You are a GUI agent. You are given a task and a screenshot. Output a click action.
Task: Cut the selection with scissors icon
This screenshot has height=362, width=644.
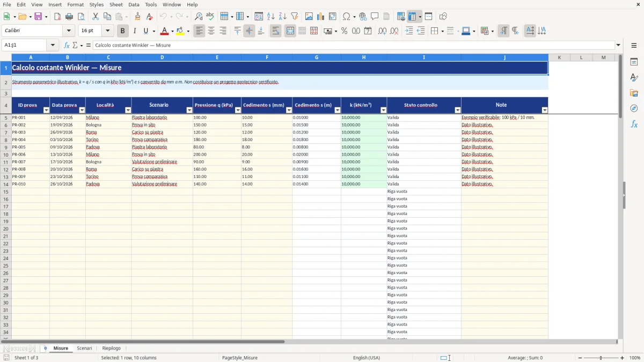[x=96, y=17]
